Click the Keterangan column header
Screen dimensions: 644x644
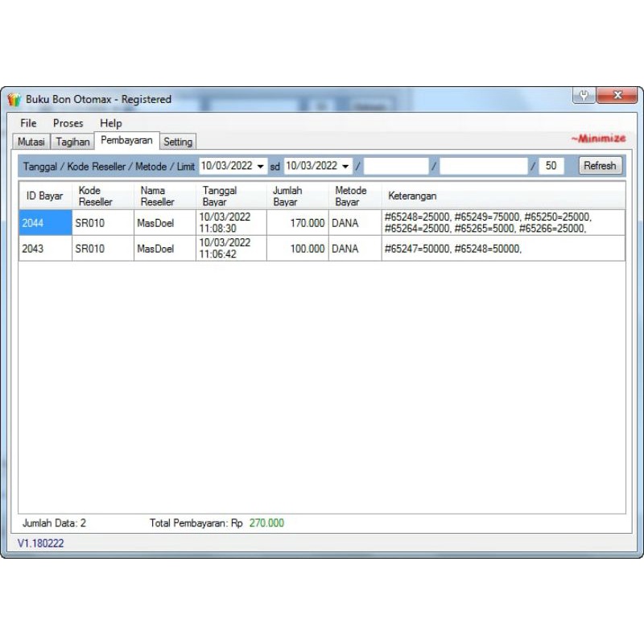click(x=503, y=196)
